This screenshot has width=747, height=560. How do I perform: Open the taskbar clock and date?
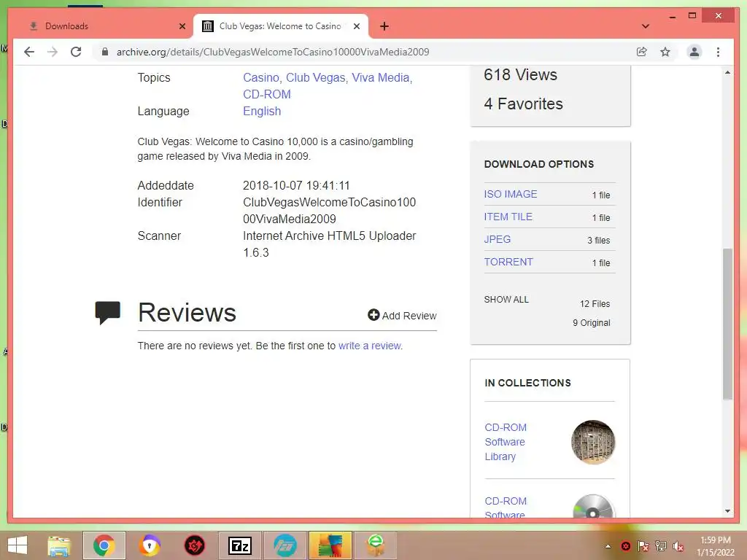716,546
